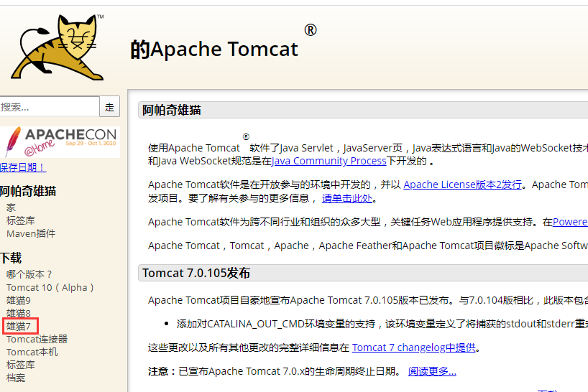Viewport: 588px width, 392px height.
Task: Click the 走 search button
Action: 109,107
